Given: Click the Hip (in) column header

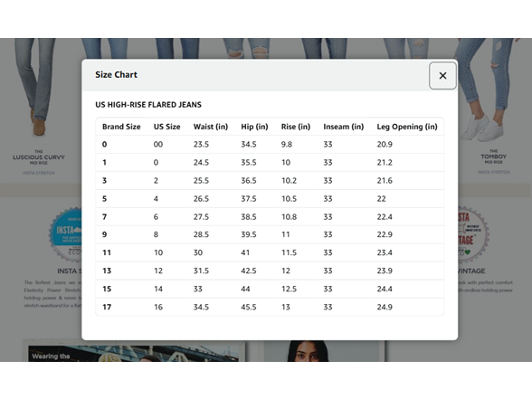Looking at the screenshot, I should (254, 127).
